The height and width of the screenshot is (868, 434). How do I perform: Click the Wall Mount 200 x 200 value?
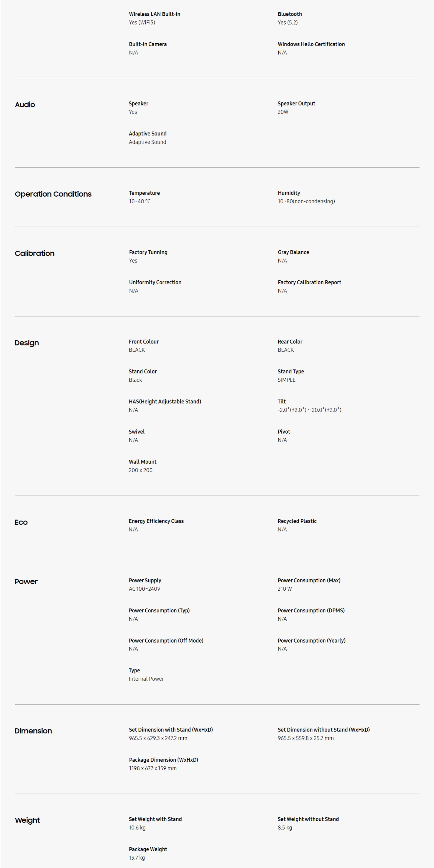point(140,470)
